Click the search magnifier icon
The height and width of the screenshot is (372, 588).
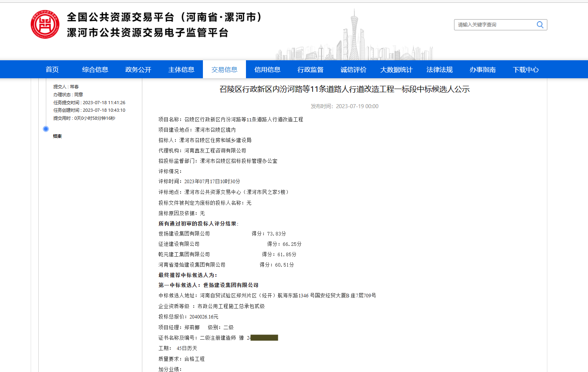click(540, 24)
